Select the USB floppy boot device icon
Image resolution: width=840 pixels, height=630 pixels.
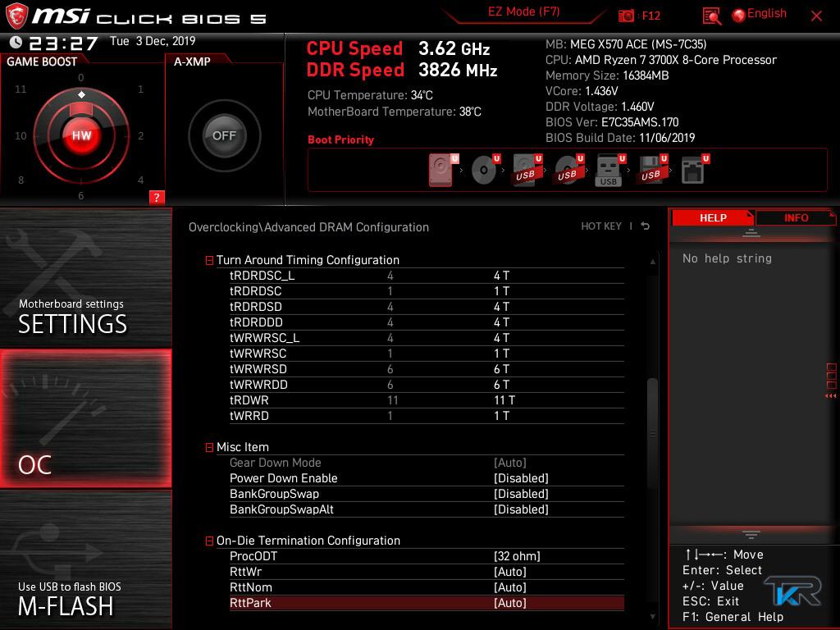(652, 170)
